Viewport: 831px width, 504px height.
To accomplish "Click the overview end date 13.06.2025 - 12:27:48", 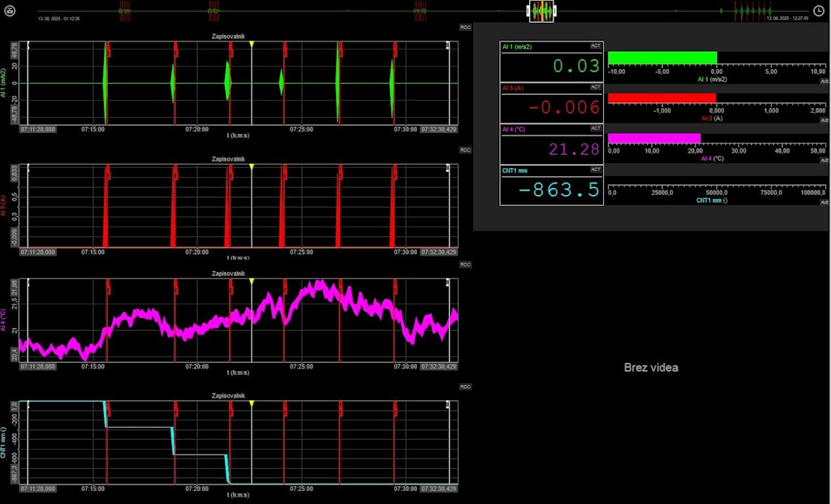I will pyautogui.click(x=787, y=19).
